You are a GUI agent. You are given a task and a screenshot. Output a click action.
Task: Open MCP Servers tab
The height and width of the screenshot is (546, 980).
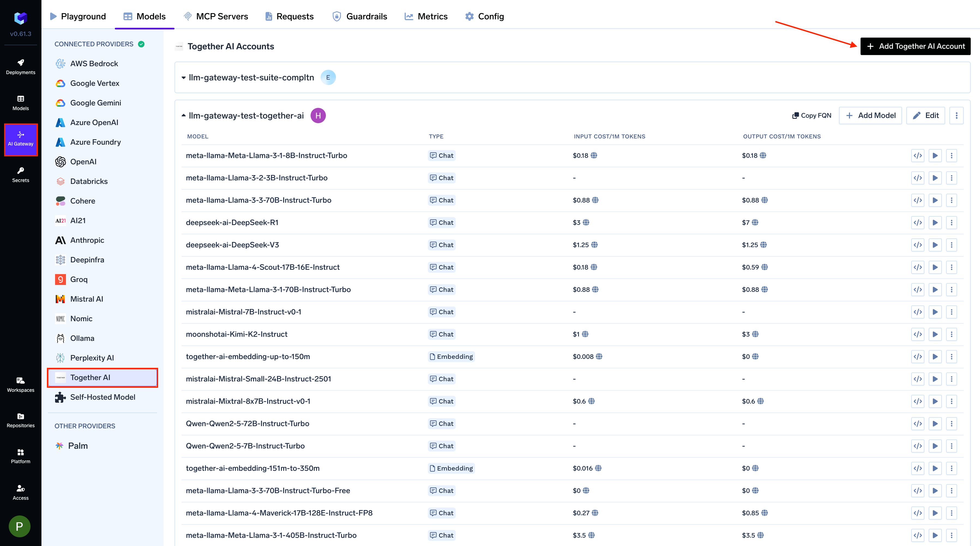pos(216,16)
